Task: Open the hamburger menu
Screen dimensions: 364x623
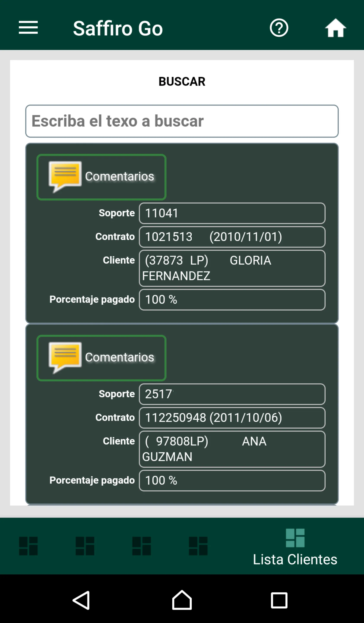Action: point(28,27)
